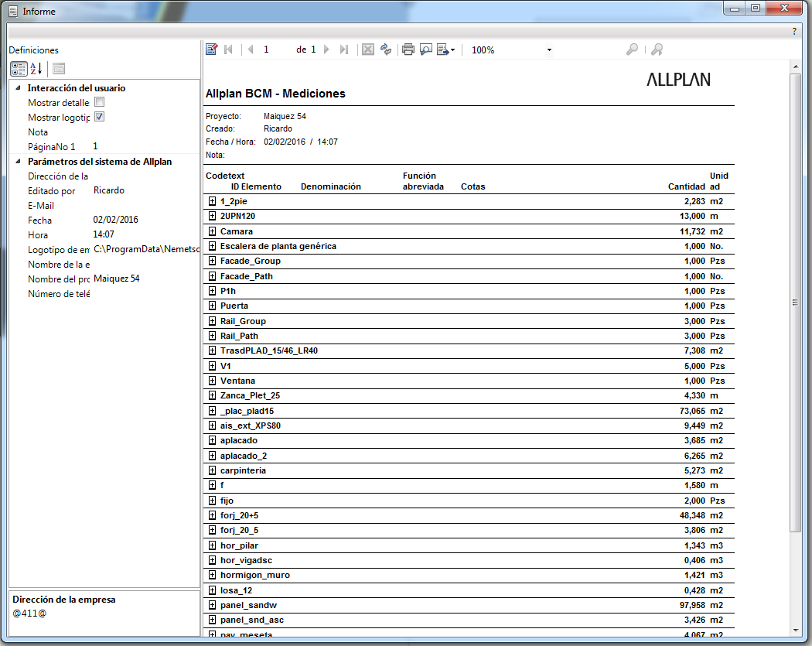
Task: Select the E-Mail property row
Action: (104, 206)
